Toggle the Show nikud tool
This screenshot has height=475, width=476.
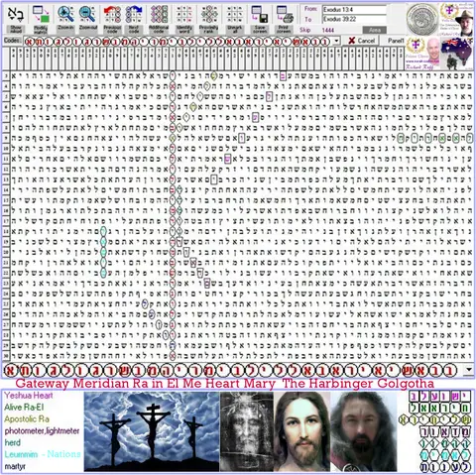point(16,19)
